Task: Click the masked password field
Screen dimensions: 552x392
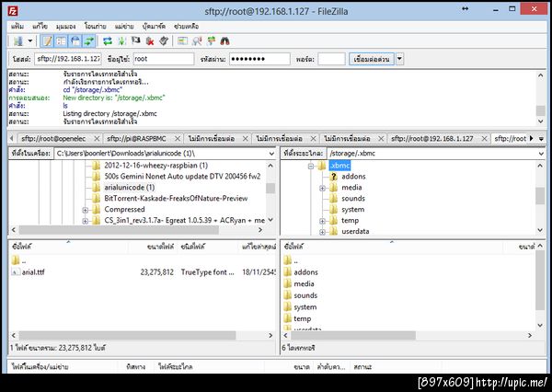Action: (259, 59)
